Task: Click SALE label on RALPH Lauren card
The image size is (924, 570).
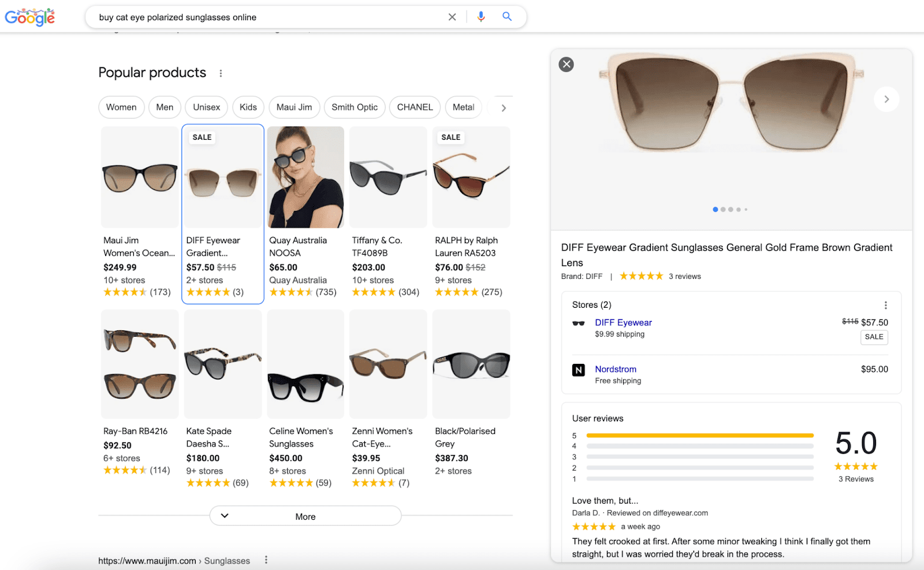Action: [451, 137]
